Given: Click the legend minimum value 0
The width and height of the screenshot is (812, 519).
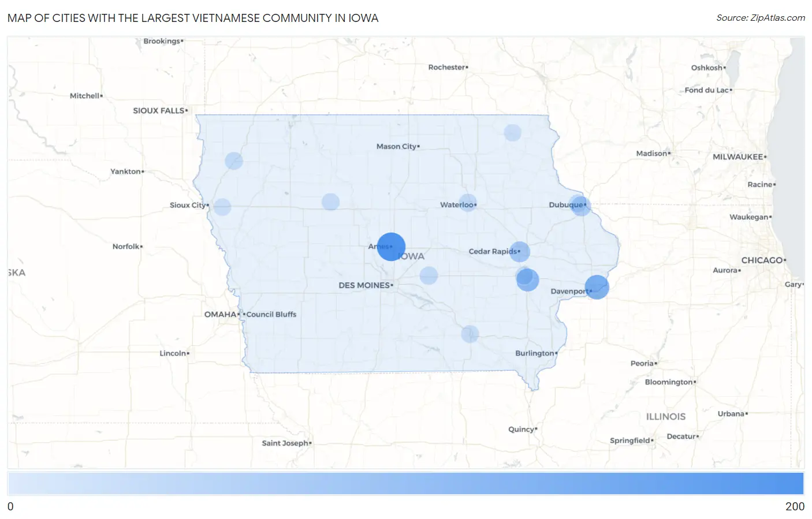Looking at the screenshot, I should [x=10, y=506].
